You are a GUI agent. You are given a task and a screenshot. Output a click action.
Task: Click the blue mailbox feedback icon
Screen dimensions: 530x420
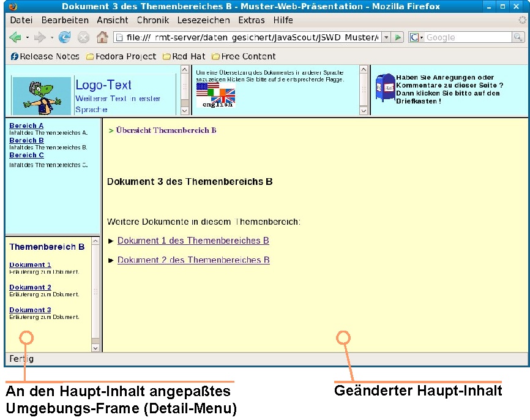coord(385,89)
